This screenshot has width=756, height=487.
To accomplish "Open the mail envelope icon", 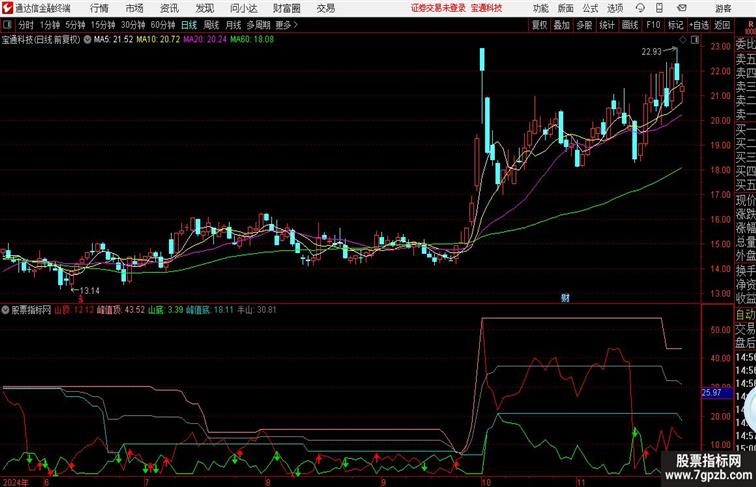I will (x=682, y=8).
